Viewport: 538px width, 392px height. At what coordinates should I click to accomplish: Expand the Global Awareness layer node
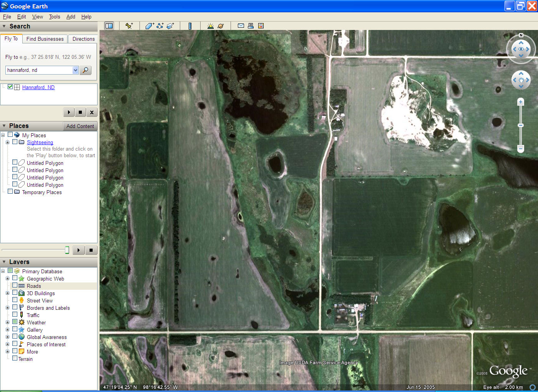click(7, 337)
